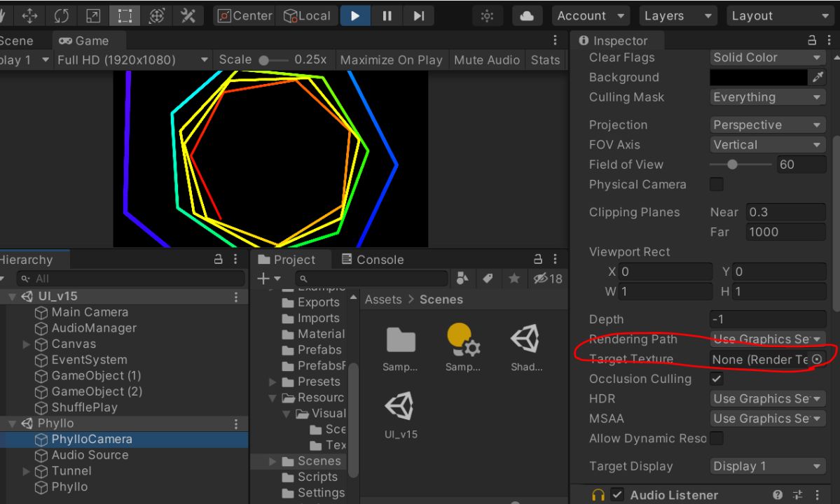This screenshot has height=504, width=840.
Task: Step forward one frame
Action: pos(418,16)
